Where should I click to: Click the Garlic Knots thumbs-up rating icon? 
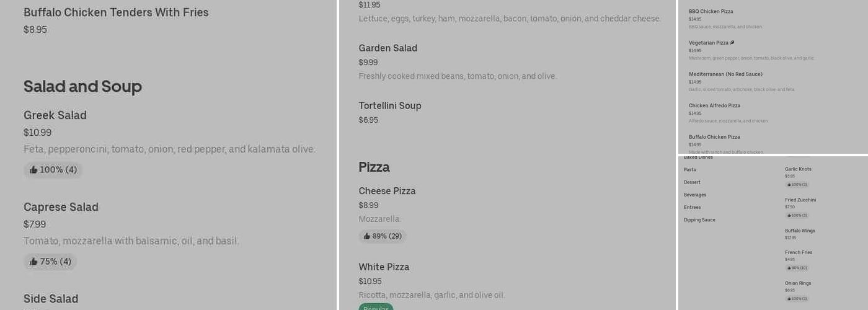click(x=789, y=185)
